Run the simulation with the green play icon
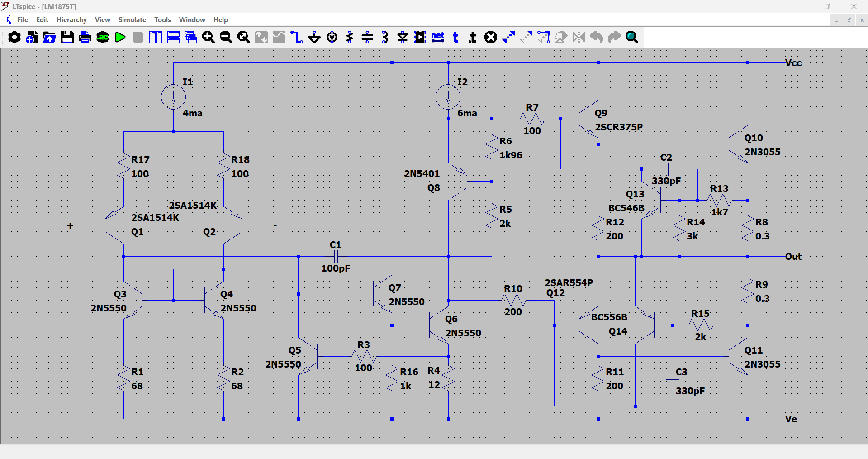 120,37
